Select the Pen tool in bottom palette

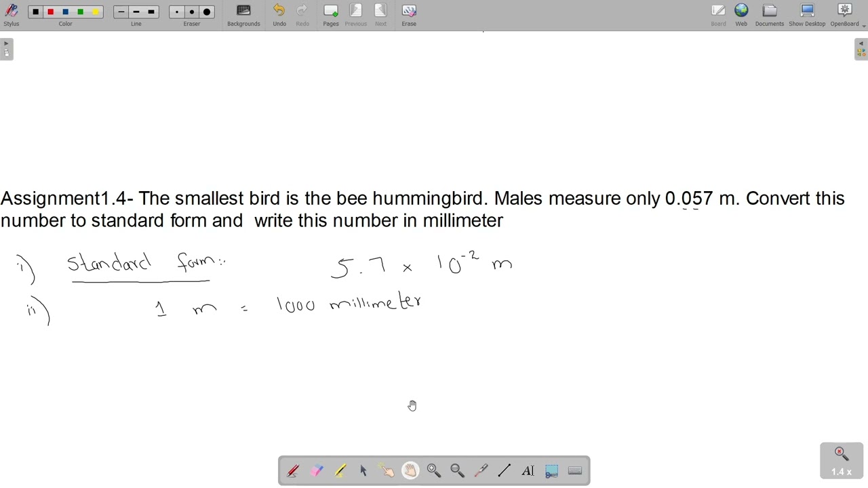pyautogui.click(x=293, y=471)
